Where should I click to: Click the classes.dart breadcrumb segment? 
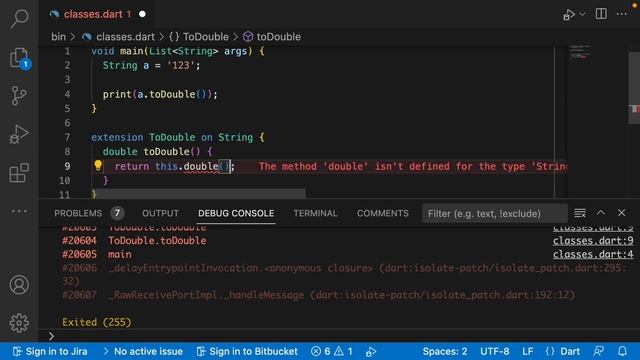[x=125, y=37]
